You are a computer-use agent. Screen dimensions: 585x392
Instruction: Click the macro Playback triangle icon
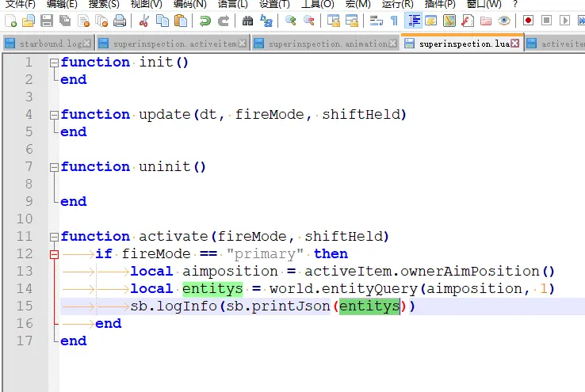pos(564,21)
